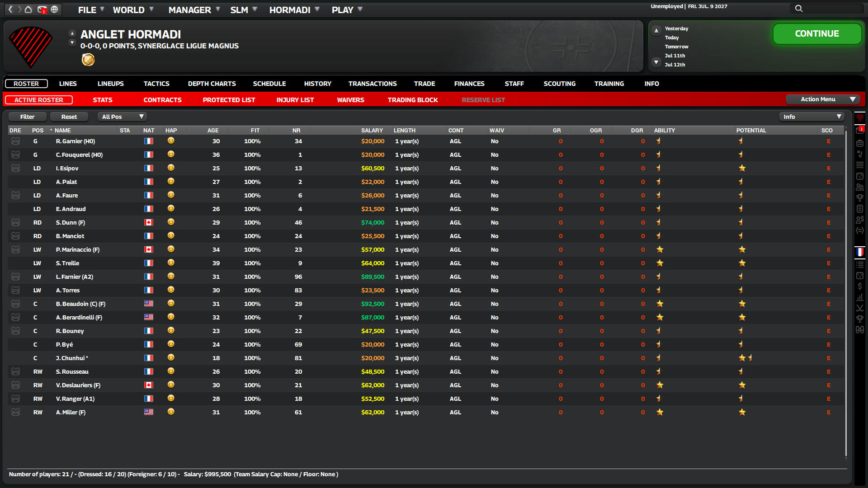Click the Jul 12th date skip arrow

(x=656, y=63)
